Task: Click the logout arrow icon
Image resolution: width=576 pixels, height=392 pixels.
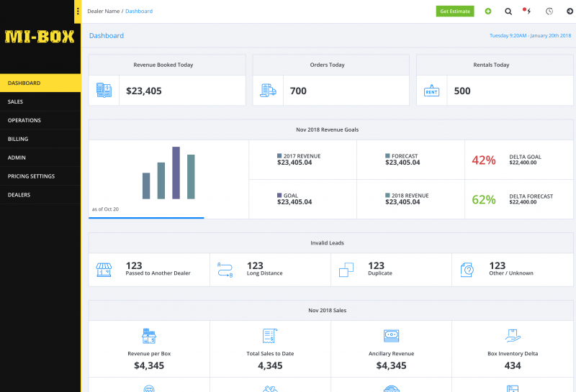Action: 570,12
